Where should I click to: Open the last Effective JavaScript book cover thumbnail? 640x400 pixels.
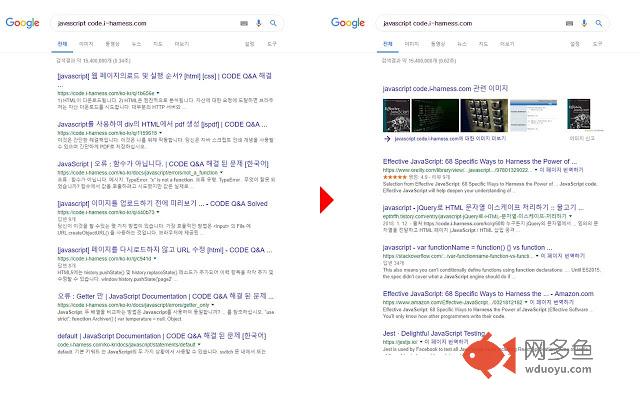coord(579,114)
